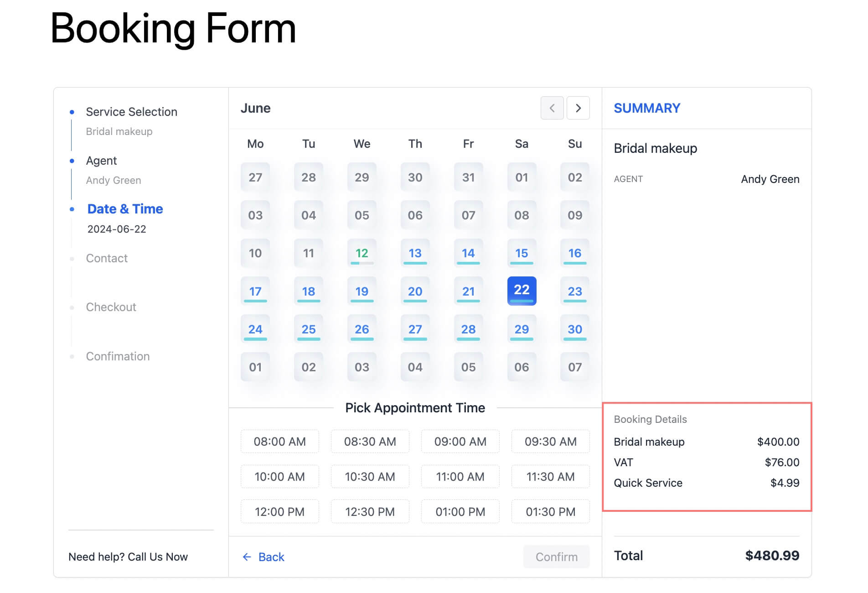Image resolution: width=868 pixels, height=593 pixels.
Task: Open the Contact step
Action: pyautogui.click(x=107, y=258)
